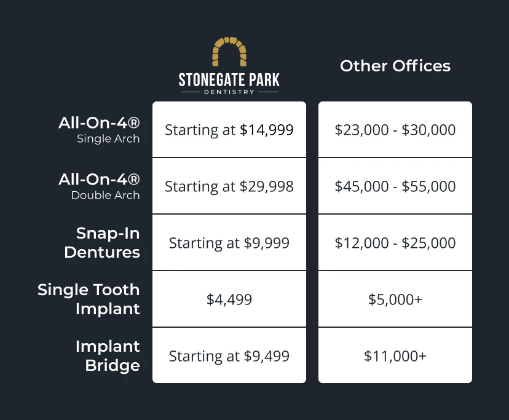Click the Stonegate Park golden arch logo icon
The height and width of the screenshot is (420, 509).
coord(229,52)
